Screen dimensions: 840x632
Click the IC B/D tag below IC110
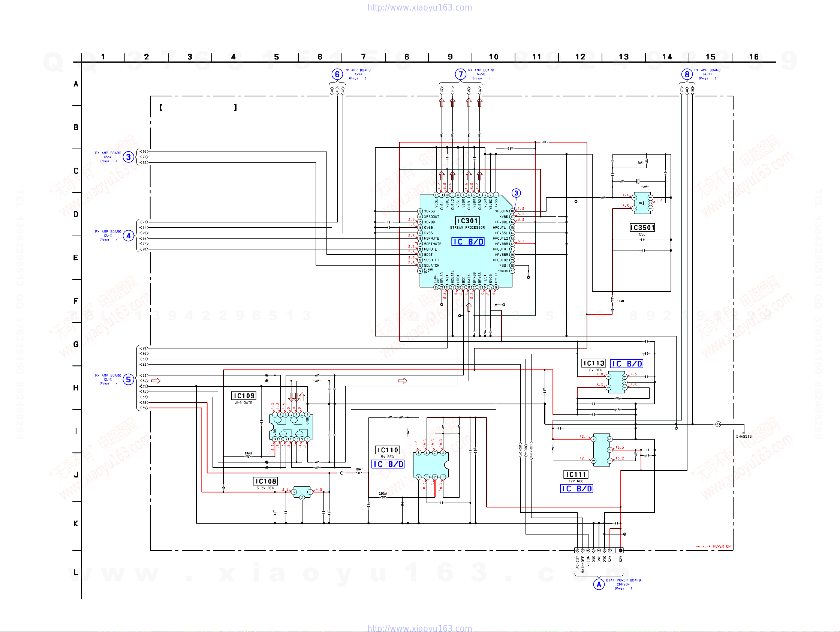coord(388,464)
